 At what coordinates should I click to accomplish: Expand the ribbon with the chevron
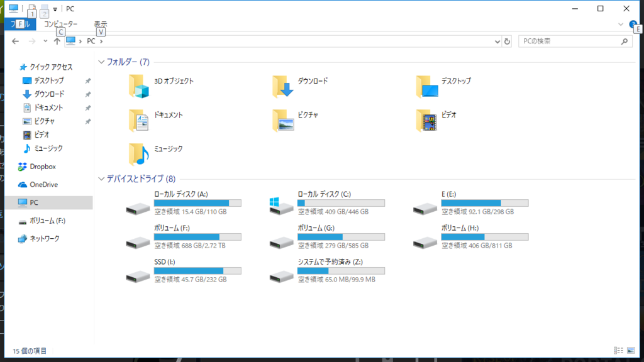(x=621, y=25)
